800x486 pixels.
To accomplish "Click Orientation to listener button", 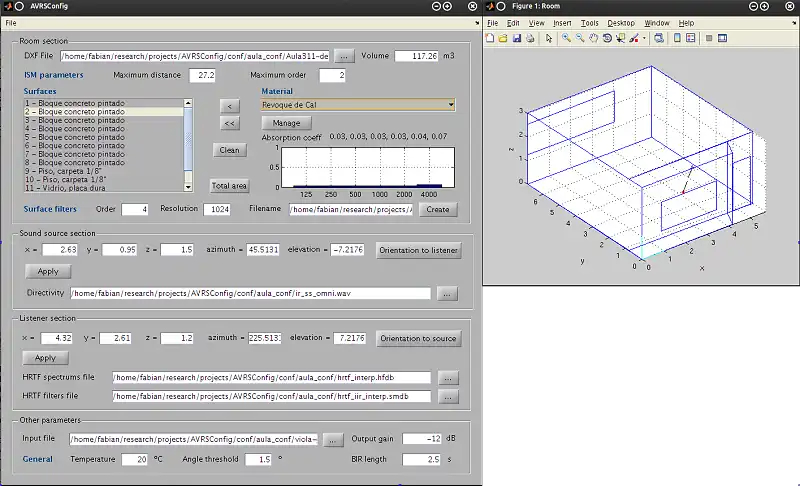I will (x=418, y=250).
